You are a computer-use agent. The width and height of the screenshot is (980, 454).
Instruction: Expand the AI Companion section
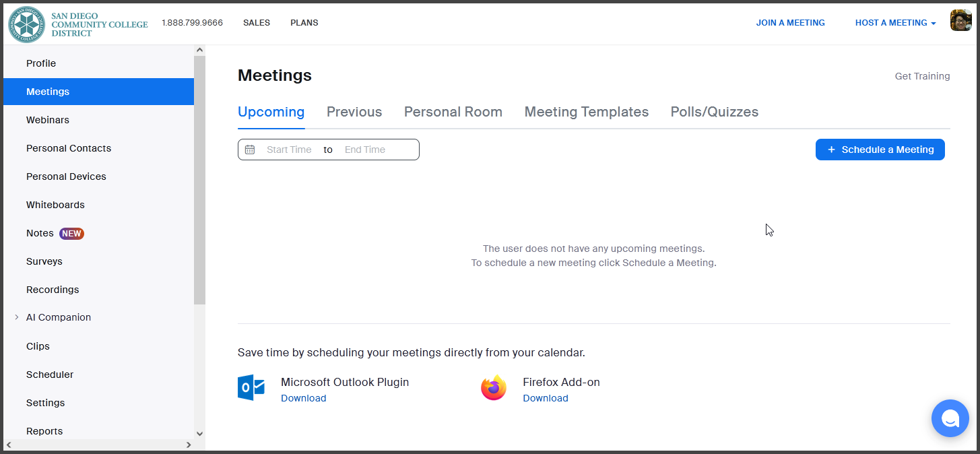click(16, 317)
